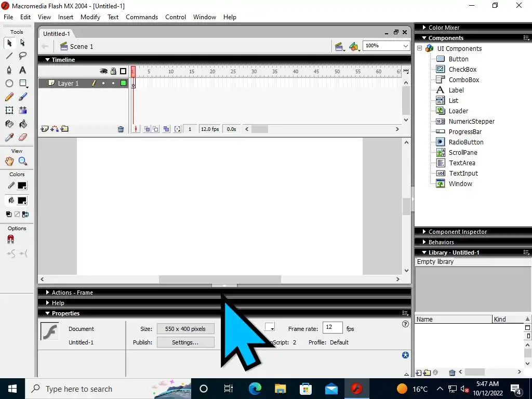The height and width of the screenshot is (399, 532).
Task: Open the Insert menu
Action: pyautogui.click(x=65, y=17)
